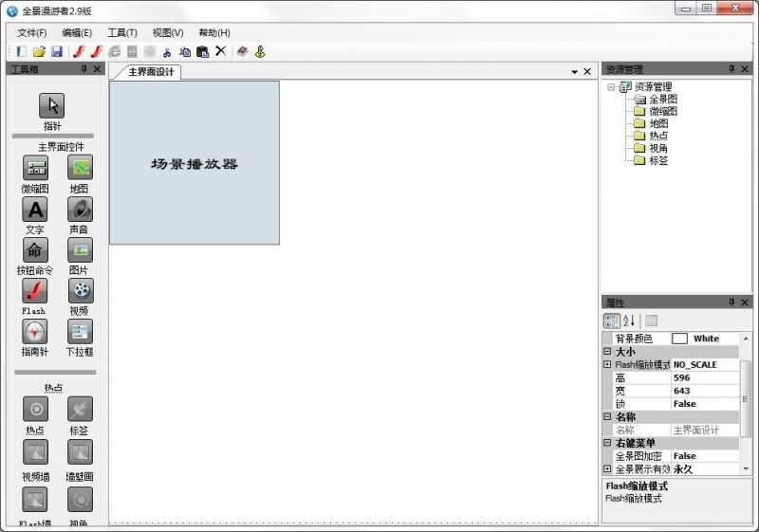
Task: Expand the 全景展示有效 property row
Action: tap(607, 468)
